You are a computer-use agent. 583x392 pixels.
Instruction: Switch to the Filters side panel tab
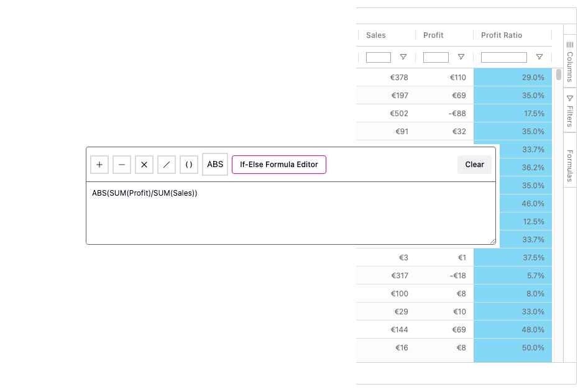[x=569, y=111]
